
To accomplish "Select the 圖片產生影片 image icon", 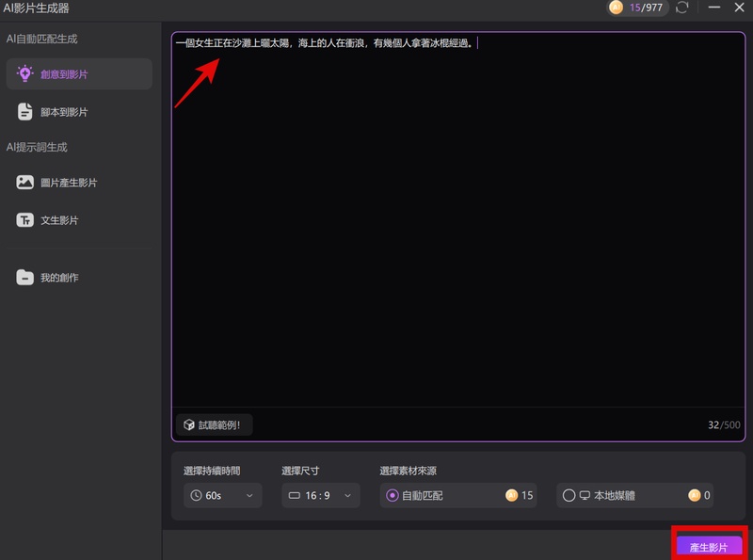I will (27, 183).
